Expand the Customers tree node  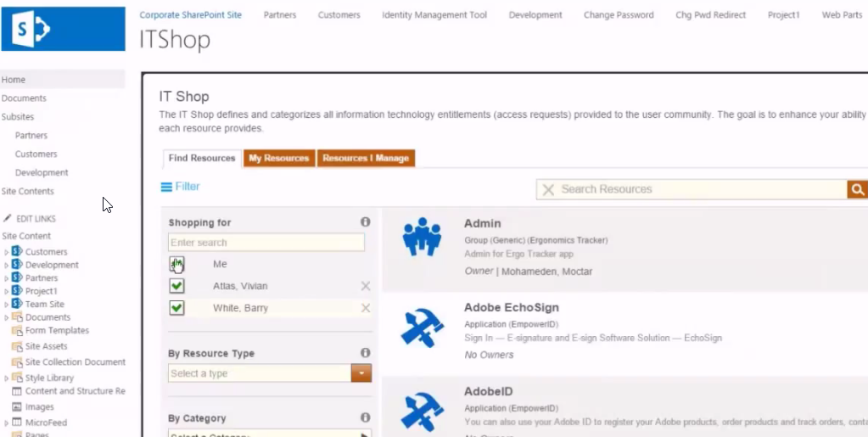[x=6, y=252]
